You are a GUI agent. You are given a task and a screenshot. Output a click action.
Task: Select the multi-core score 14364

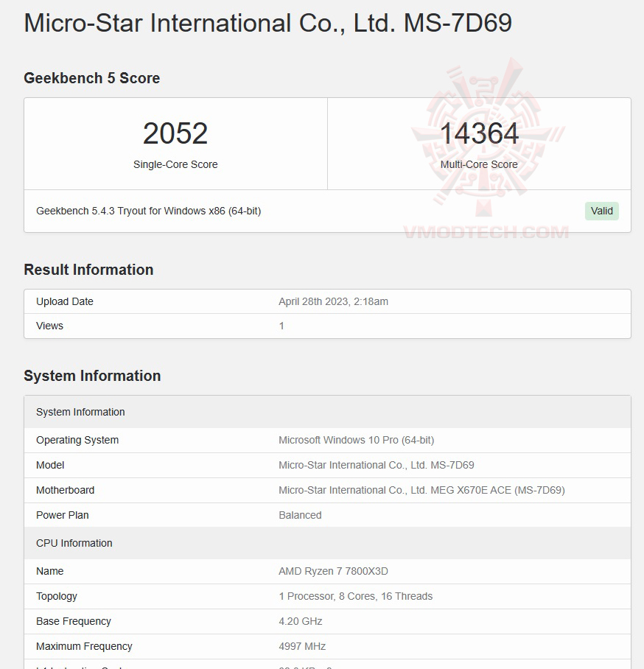479,133
